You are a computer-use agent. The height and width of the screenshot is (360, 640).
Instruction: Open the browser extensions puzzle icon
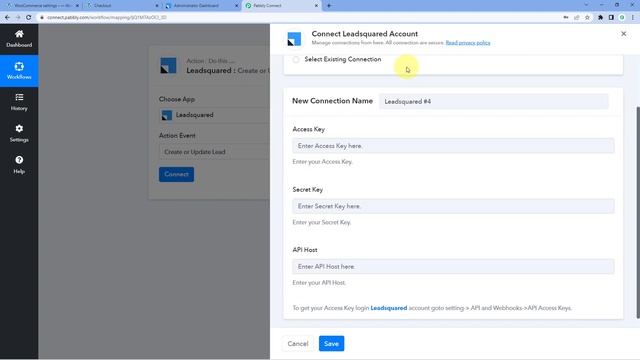tap(600, 18)
